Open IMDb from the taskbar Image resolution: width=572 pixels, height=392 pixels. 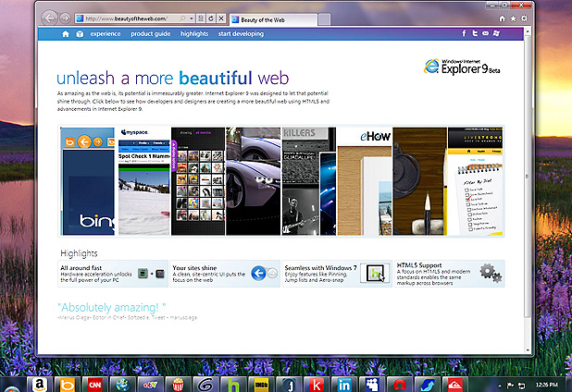pos(261,385)
